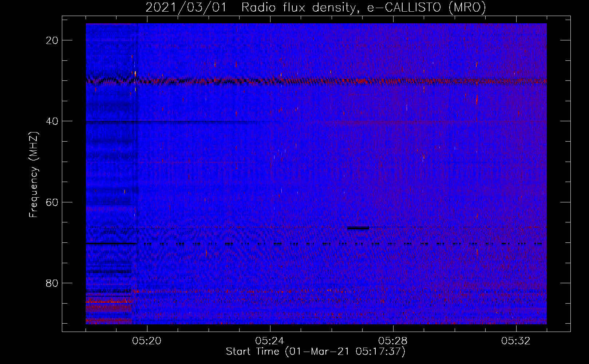
Task: Click the 'Start Time (01-Mar-21 05:17:37)' label
Action: pos(316,352)
